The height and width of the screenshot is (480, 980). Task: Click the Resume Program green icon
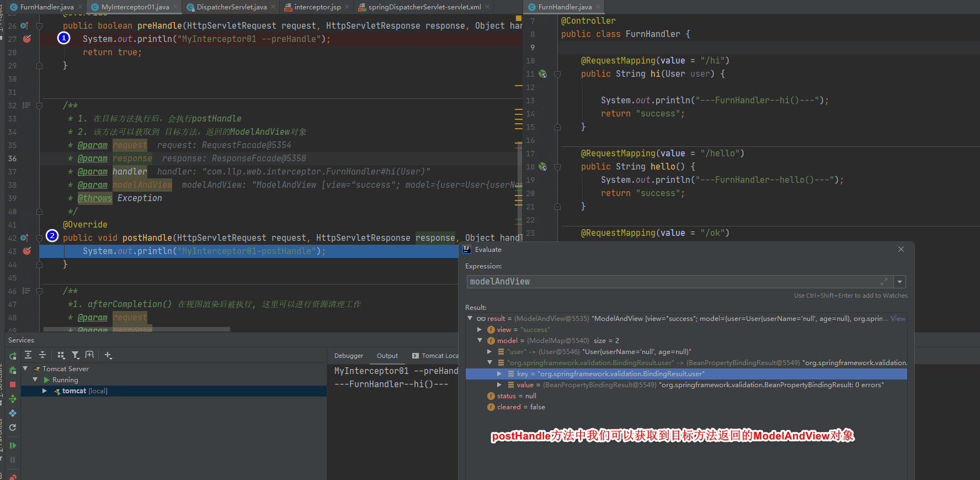tap(13, 445)
